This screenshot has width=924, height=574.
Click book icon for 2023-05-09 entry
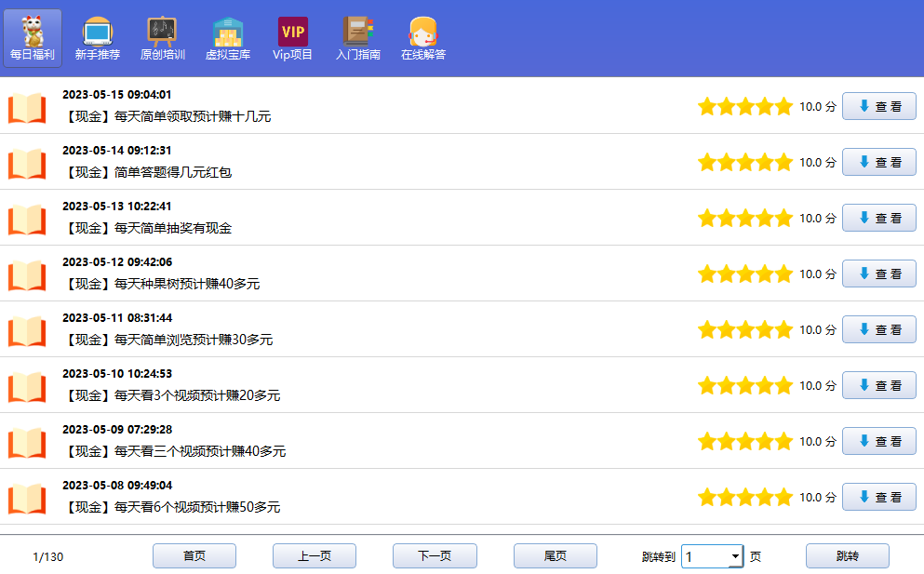[x=27, y=443]
